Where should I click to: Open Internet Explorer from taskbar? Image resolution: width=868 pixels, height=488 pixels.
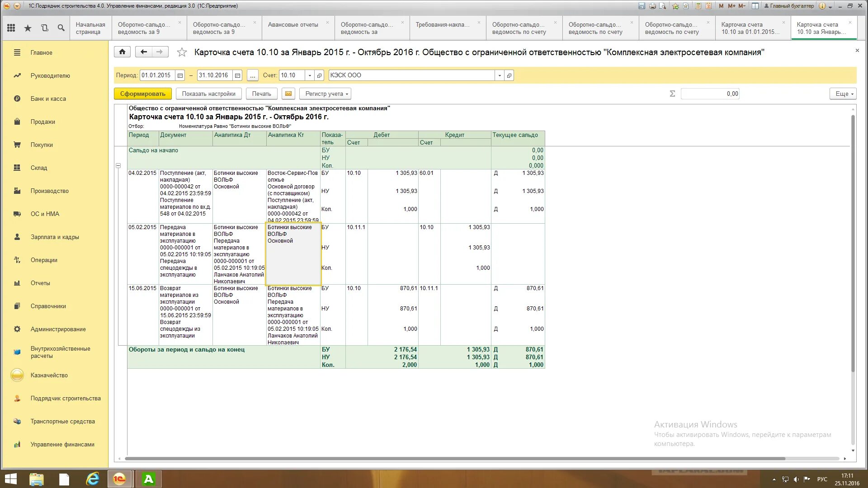93,479
